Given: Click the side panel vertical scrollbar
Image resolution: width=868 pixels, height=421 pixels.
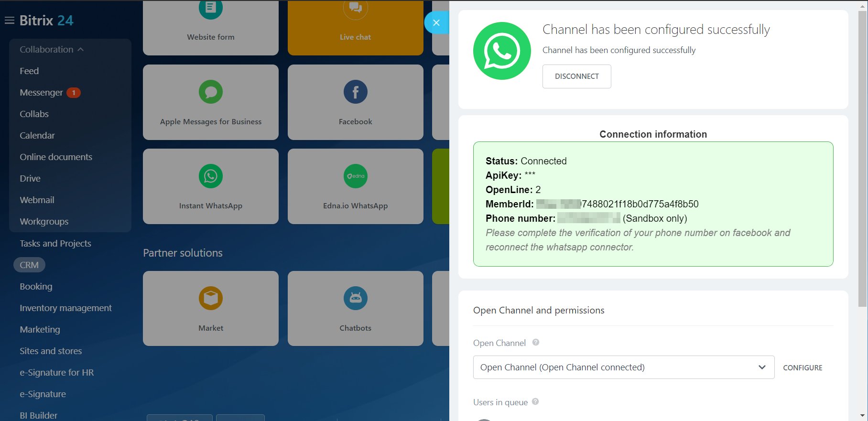Looking at the screenshot, I should click(x=862, y=158).
